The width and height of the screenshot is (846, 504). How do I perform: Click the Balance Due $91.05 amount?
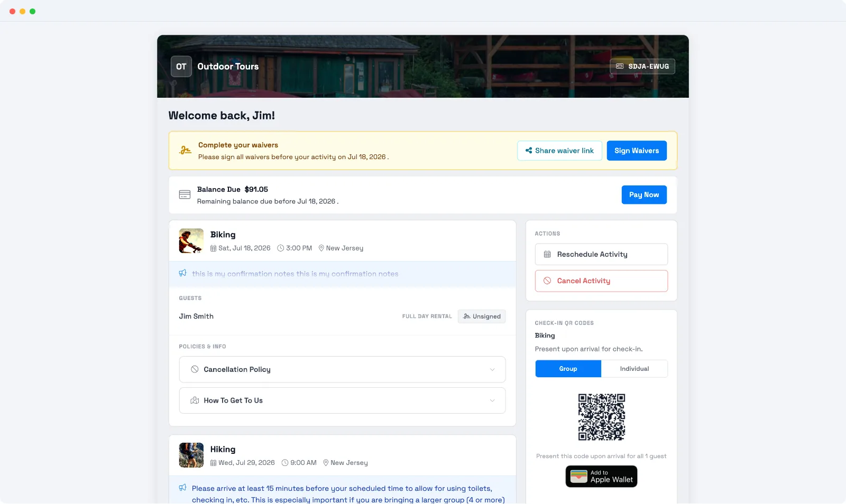tap(256, 189)
